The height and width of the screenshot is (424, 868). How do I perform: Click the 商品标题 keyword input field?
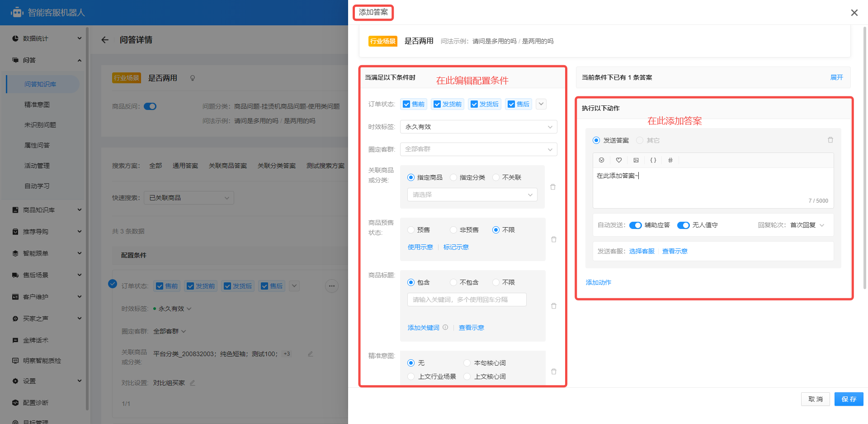(x=467, y=300)
